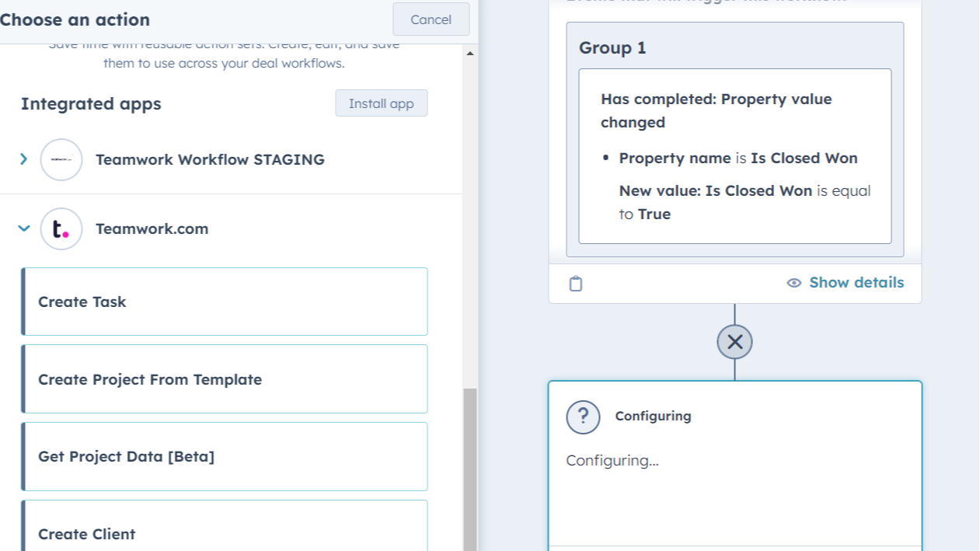
Task: Click the eye icon beside Show details
Action: 794,283
